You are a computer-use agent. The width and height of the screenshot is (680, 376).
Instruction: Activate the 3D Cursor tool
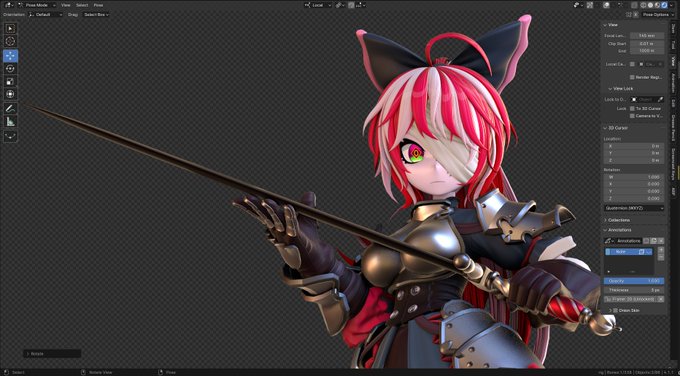10,41
